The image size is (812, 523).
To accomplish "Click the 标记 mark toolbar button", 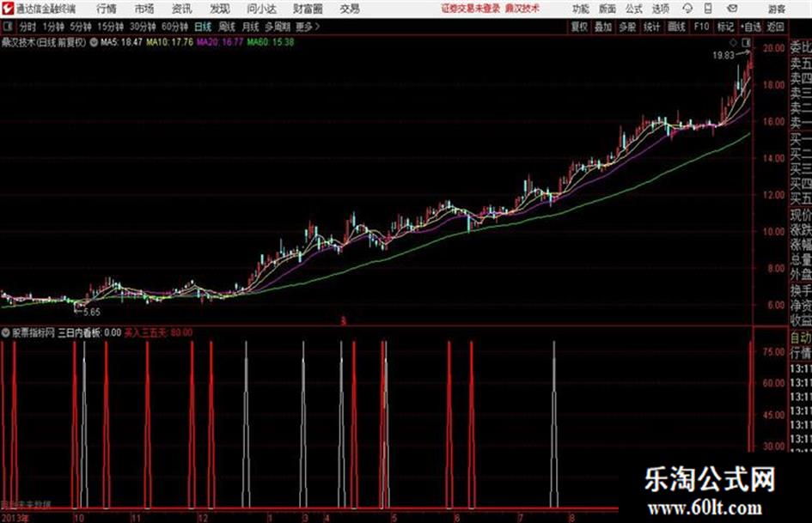I will (x=725, y=27).
